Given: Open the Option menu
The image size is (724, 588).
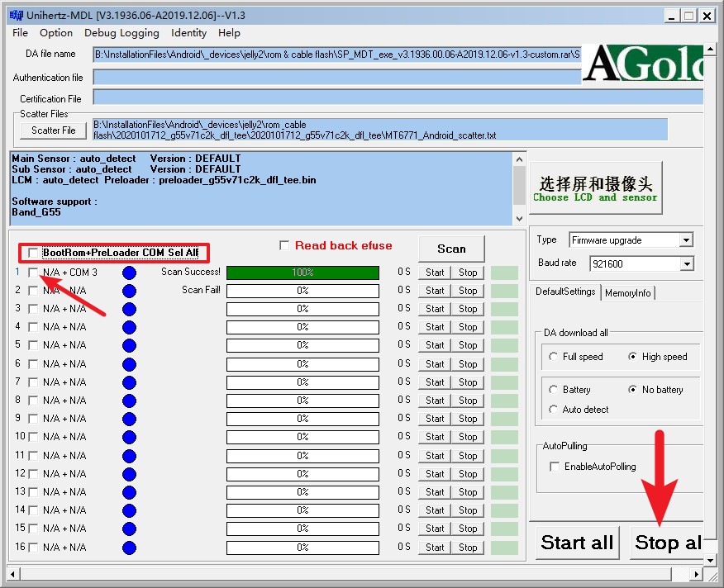Looking at the screenshot, I should tap(56, 33).
